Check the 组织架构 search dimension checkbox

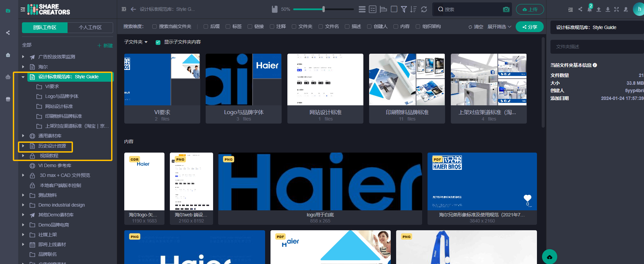(x=418, y=26)
